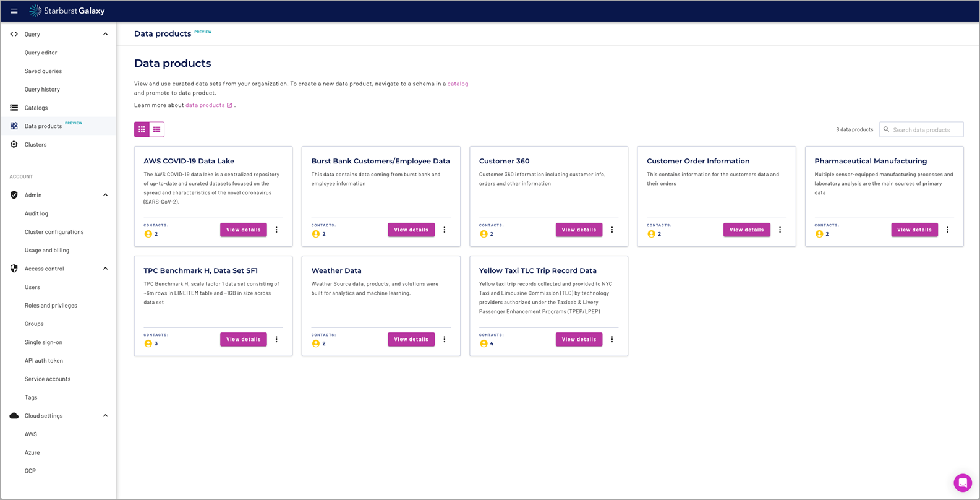Open Users under Access control
This screenshot has width=980, height=500.
tap(32, 287)
